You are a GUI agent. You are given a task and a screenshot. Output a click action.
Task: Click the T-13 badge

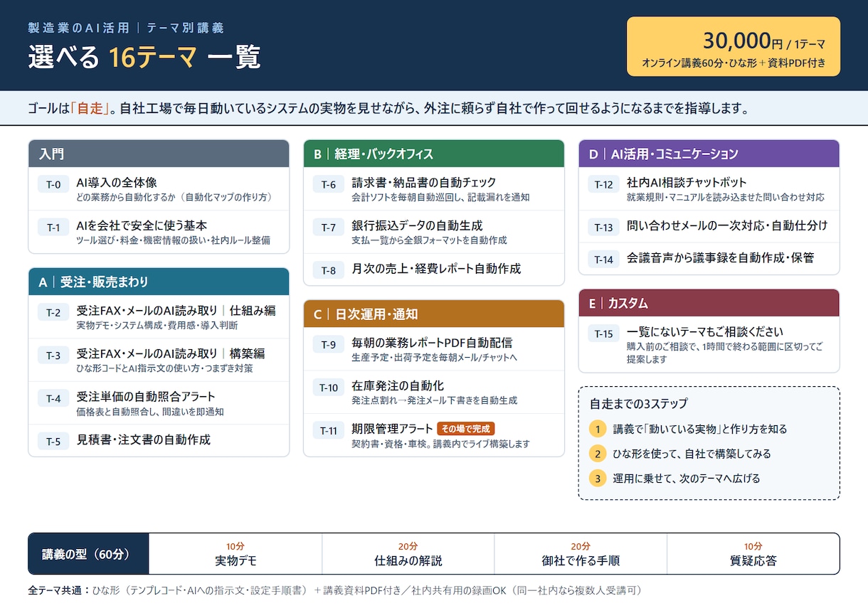click(x=603, y=228)
